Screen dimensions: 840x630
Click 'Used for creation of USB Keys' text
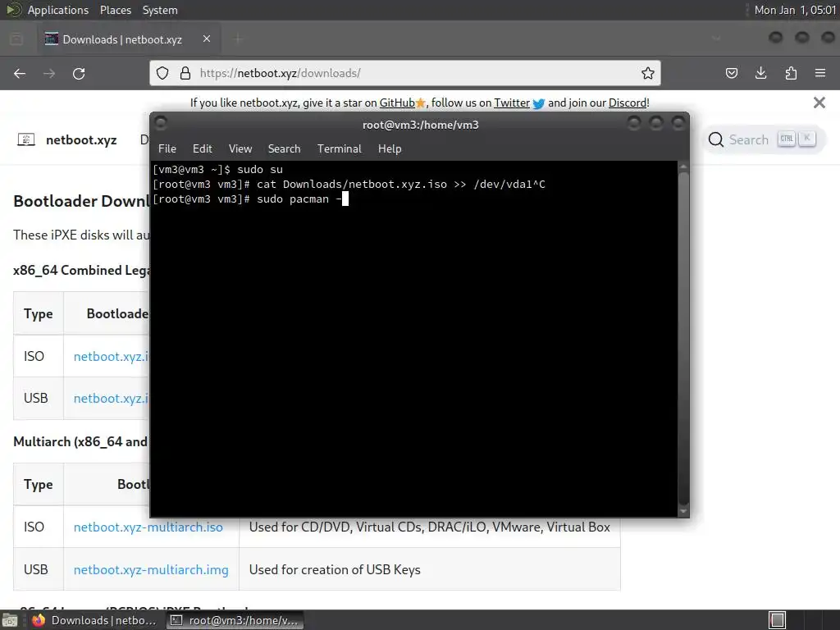point(335,569)
